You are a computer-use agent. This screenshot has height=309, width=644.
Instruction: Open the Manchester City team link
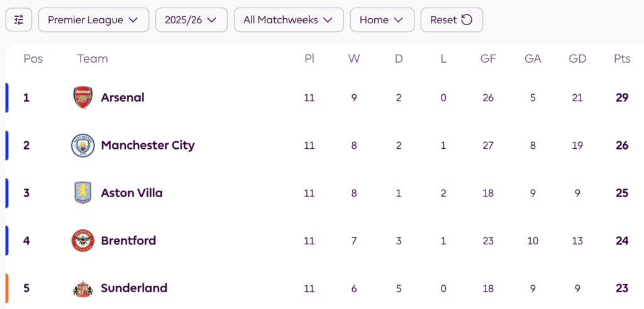tap(148, 146)
